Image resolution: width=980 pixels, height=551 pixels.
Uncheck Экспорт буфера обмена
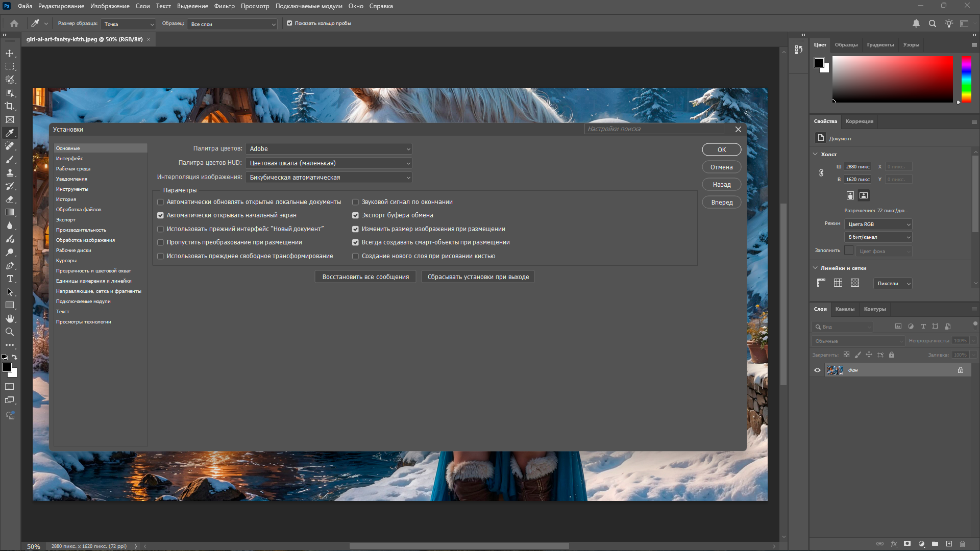tap(355, 215)
